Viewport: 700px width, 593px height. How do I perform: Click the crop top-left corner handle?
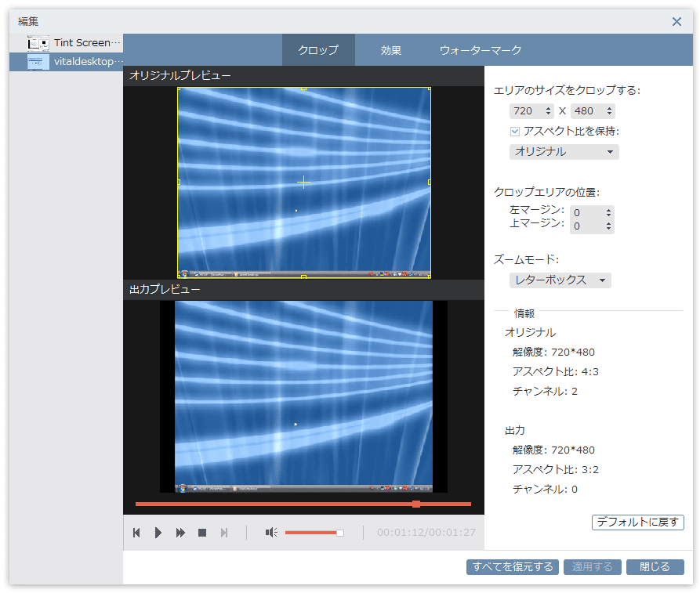point(179,89)
